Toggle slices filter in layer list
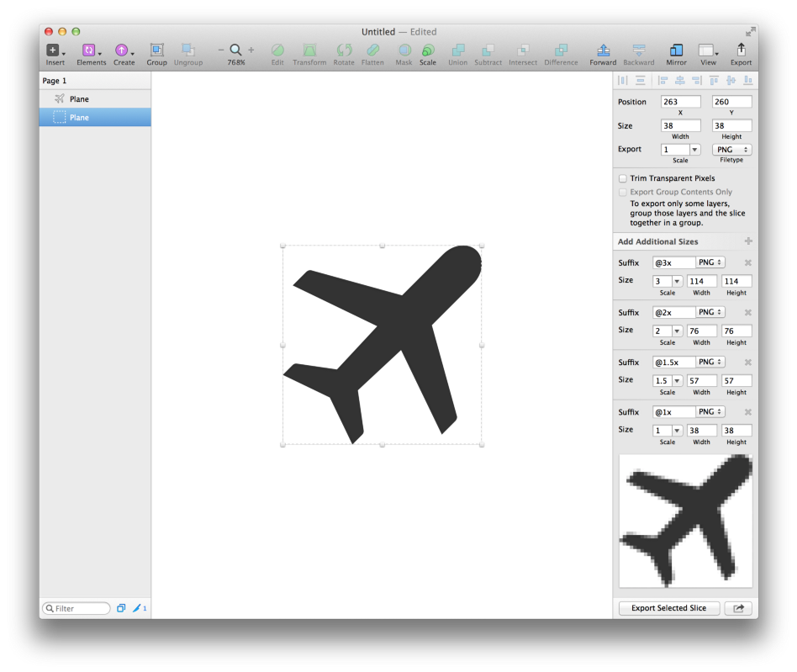Viewport: 797px width, 672px height. (140, 608)
